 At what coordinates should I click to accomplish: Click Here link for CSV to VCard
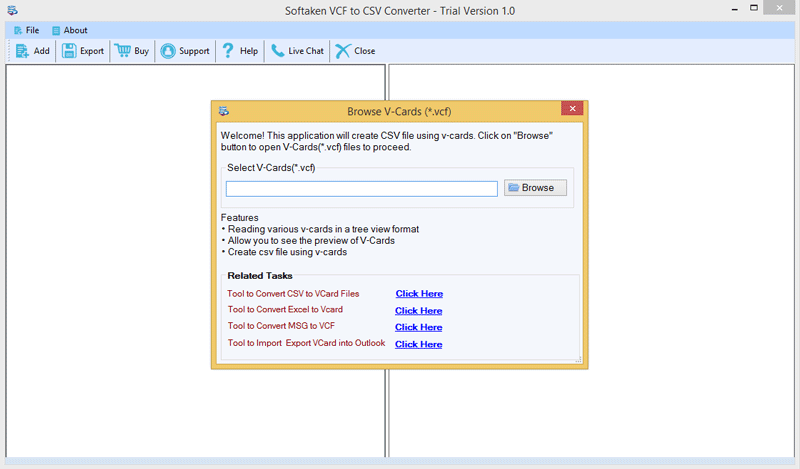[x=419, y=293]
